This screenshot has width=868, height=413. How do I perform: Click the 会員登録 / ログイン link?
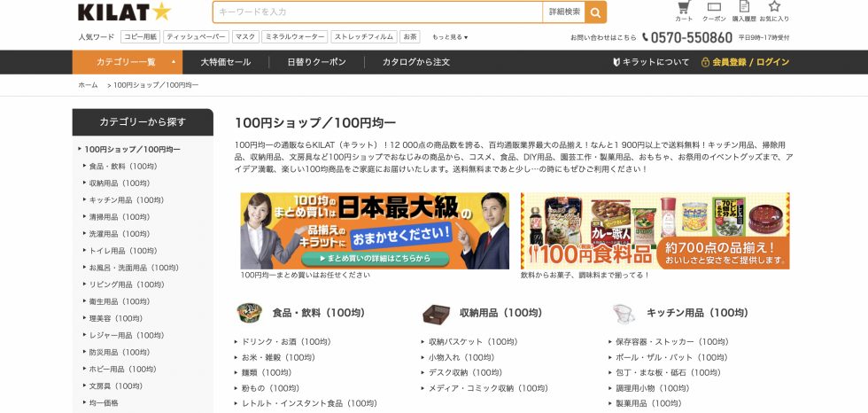click(745, 62)
